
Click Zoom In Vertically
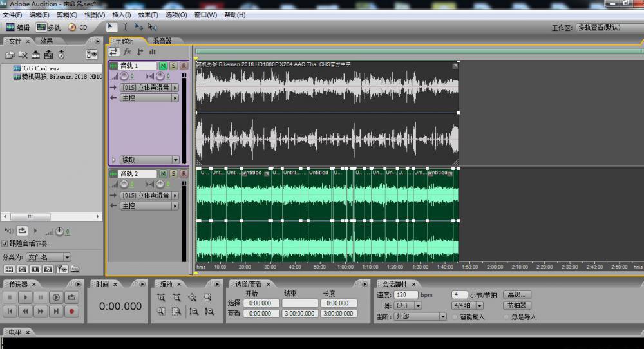[x=194, y=311]
